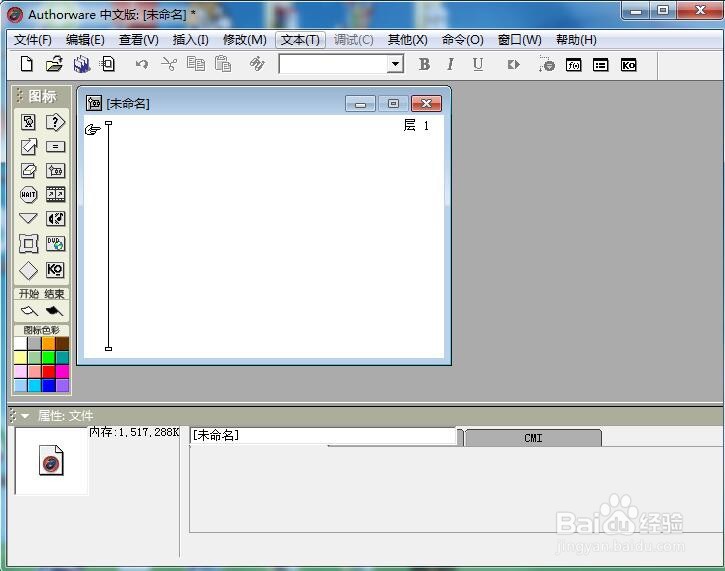Open the 修改(M) menu

(245, 40)
